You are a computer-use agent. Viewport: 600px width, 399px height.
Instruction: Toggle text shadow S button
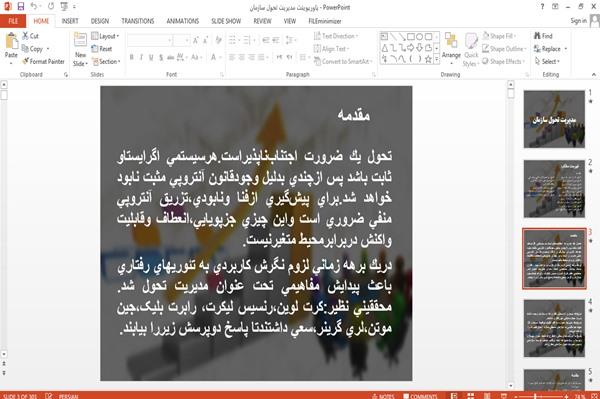(161, 57)
